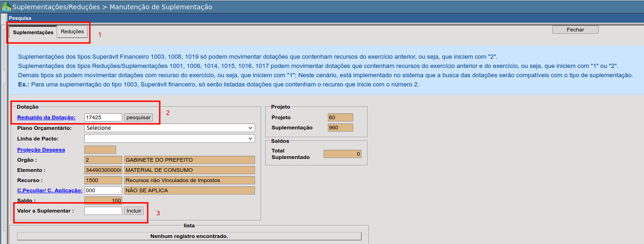Image resolution: width=644 pixels, height=244 pixels.
Task: Click the Projeção Despesa value field
Action: [x=100, y=150]
